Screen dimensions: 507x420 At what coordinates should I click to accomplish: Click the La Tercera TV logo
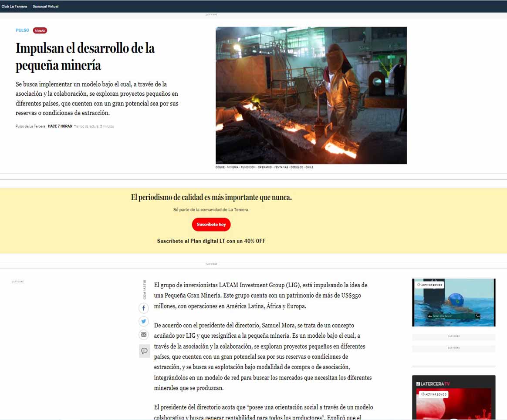point(433,383)
